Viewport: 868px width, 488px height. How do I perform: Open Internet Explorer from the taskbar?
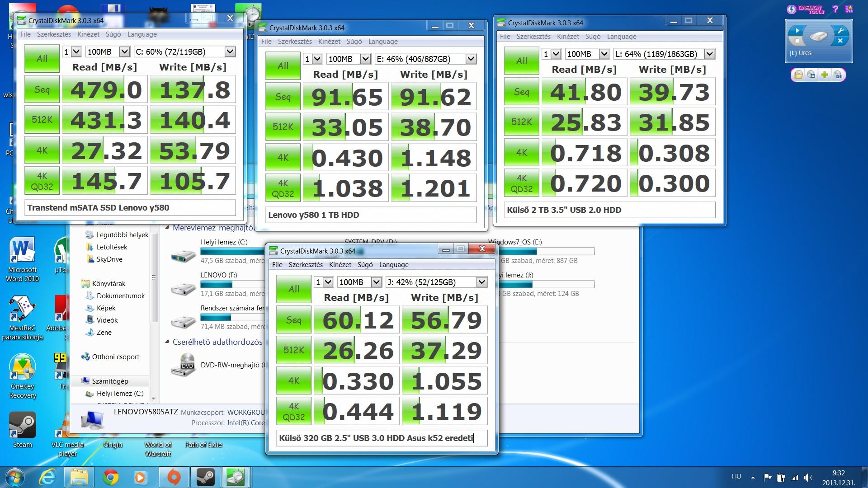pos(47,477)
